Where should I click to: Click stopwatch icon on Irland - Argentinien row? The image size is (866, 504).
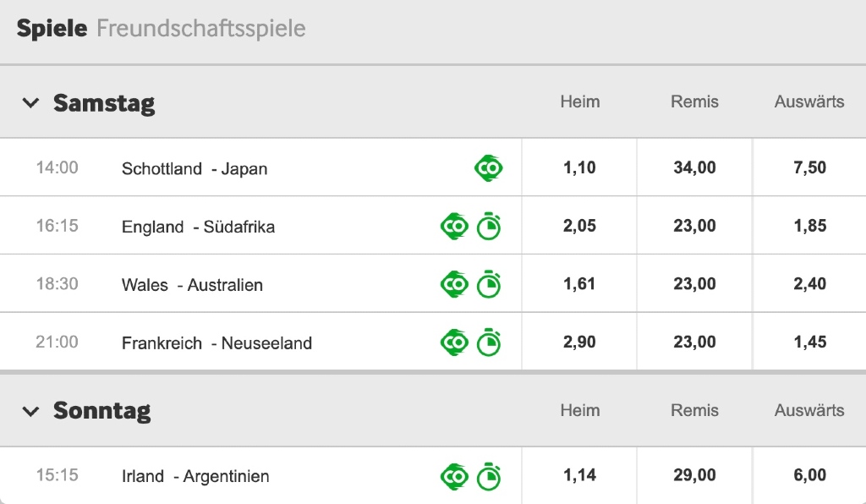click(x=489, y=477)
